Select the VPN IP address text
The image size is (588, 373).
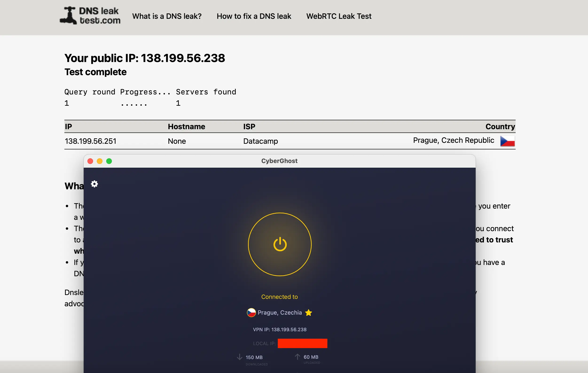coord(280,329)
